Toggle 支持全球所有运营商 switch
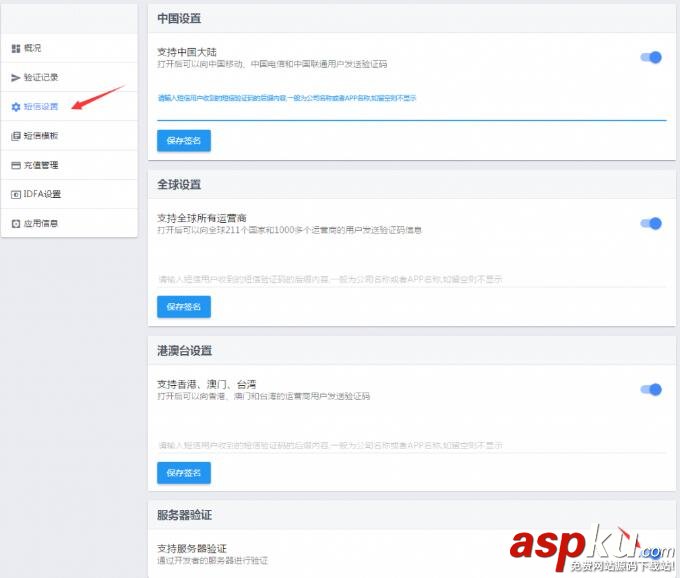 coord(651,223)
